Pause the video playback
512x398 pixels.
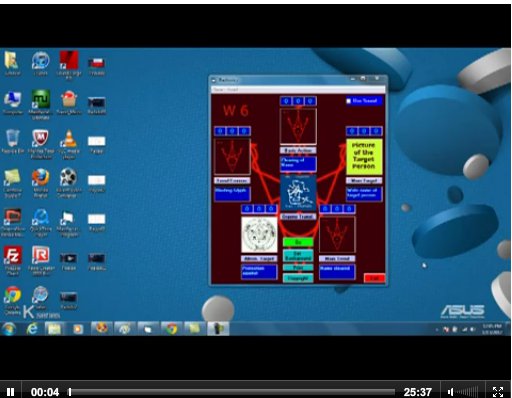click(10, 392)
